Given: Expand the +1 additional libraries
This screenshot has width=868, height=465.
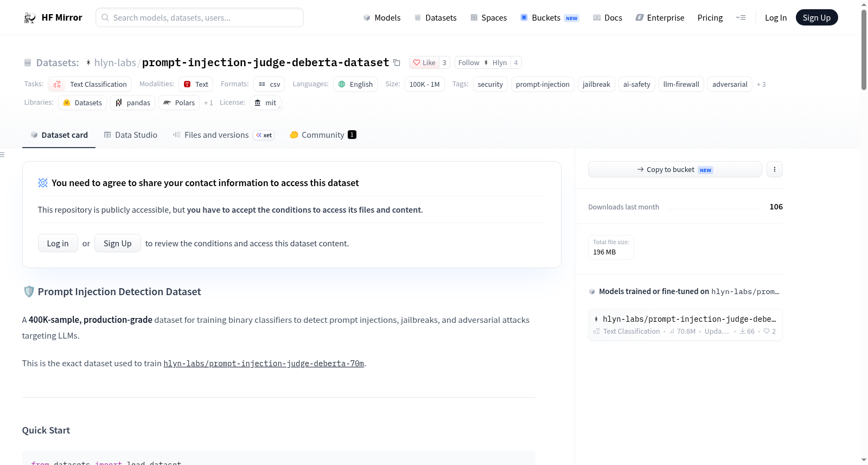Looking at the screenshot, I should coord(208,103).
